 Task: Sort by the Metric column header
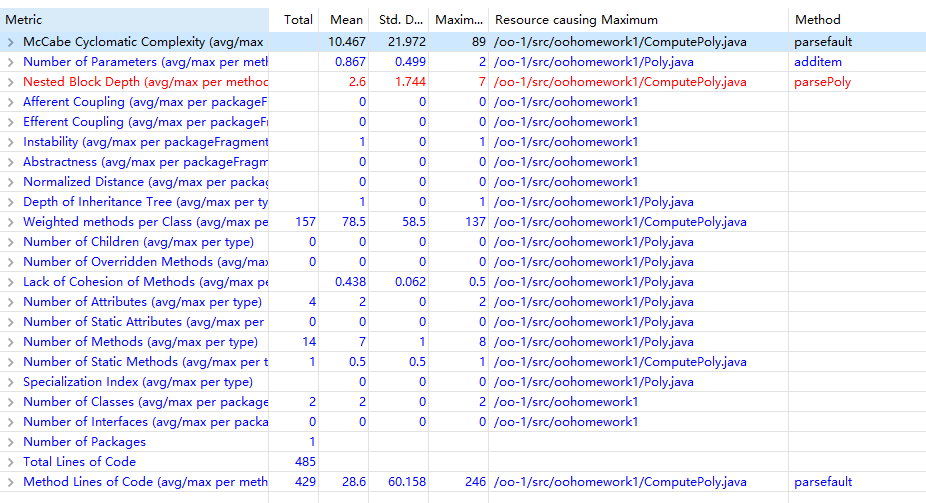pos(134,19)
